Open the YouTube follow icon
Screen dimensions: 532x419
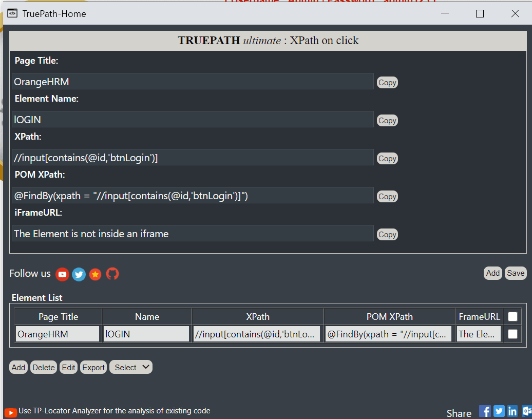(63, 274)
